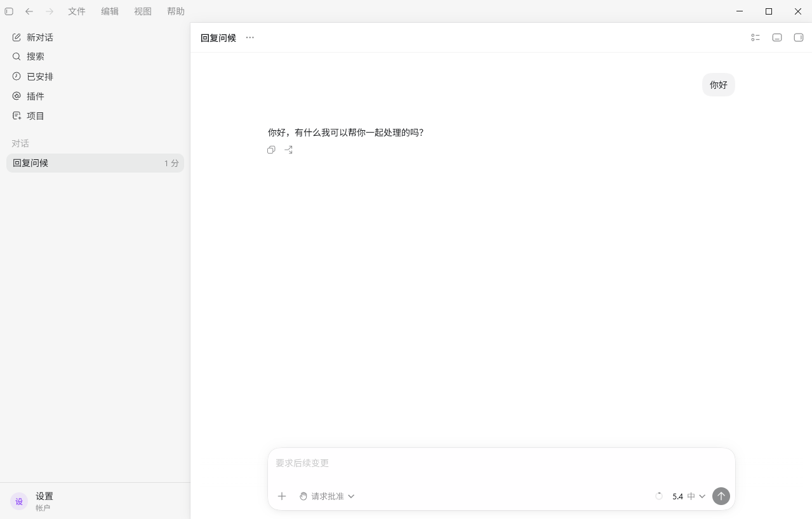Open the 帮助 menu
Screen dimensions: 812x519
coord(176,11)
